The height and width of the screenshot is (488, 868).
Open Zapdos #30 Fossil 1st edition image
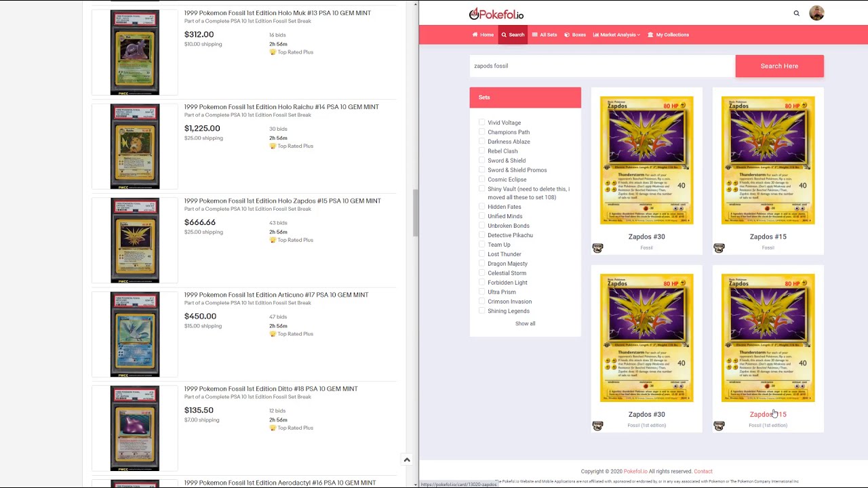pos(646,338)
